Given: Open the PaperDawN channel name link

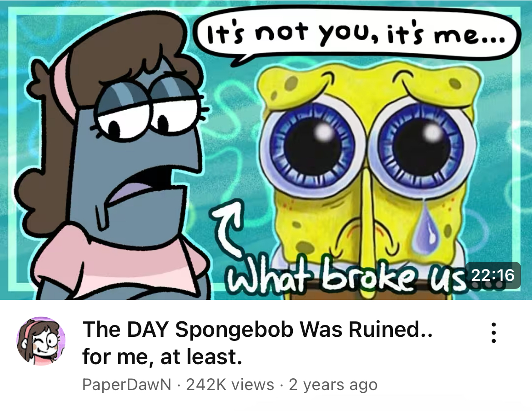Looking at the screenshot, I should click(x=126, y=385).
